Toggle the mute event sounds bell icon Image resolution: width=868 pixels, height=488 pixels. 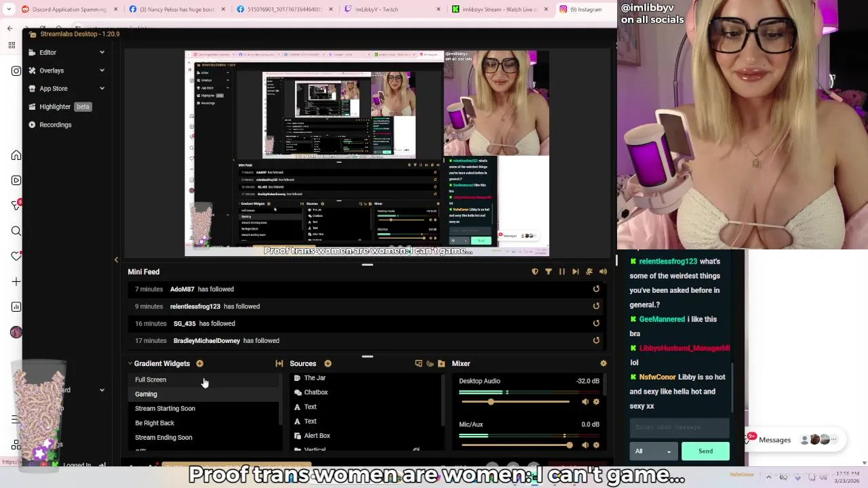589,272
